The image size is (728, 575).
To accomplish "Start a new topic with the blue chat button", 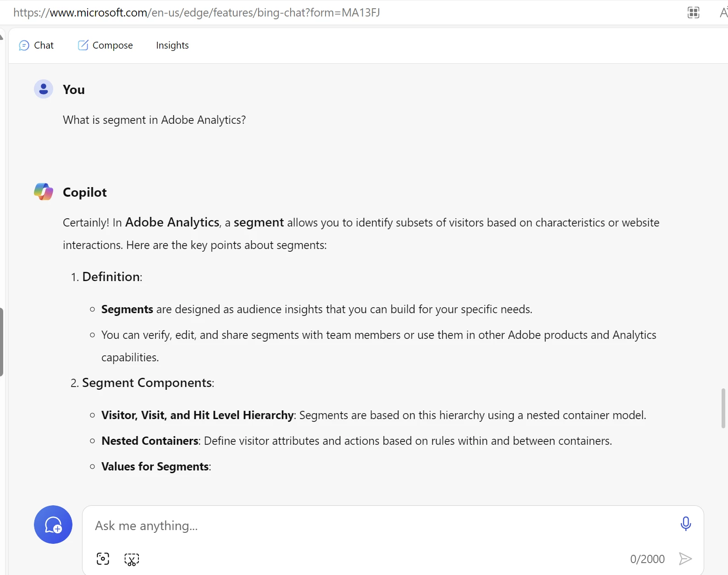I will point(53,525).
